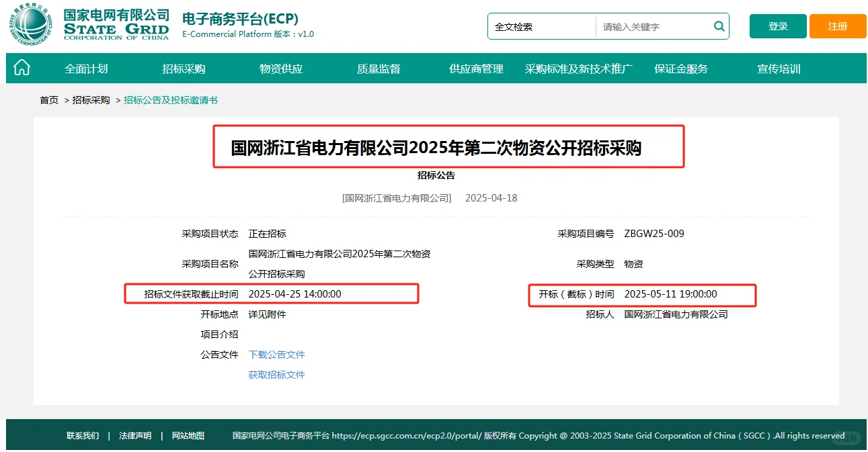Viewport: 868px width, 452px height.
Task: Select the 宣传培训 navigation item
Action: click(x=778, y=68)
